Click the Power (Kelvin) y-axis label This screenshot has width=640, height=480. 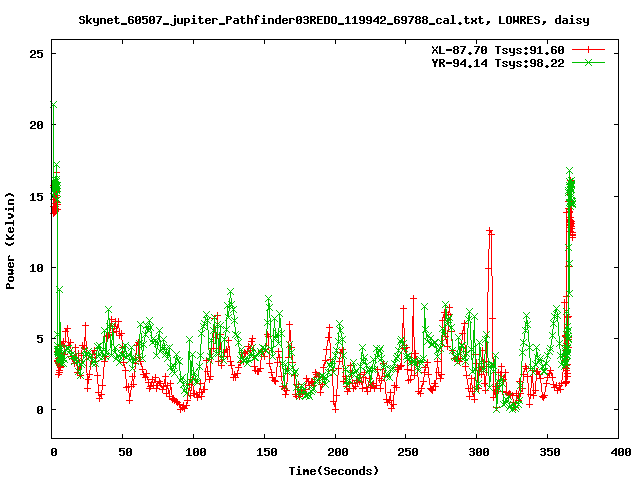[x=10, y=241]
